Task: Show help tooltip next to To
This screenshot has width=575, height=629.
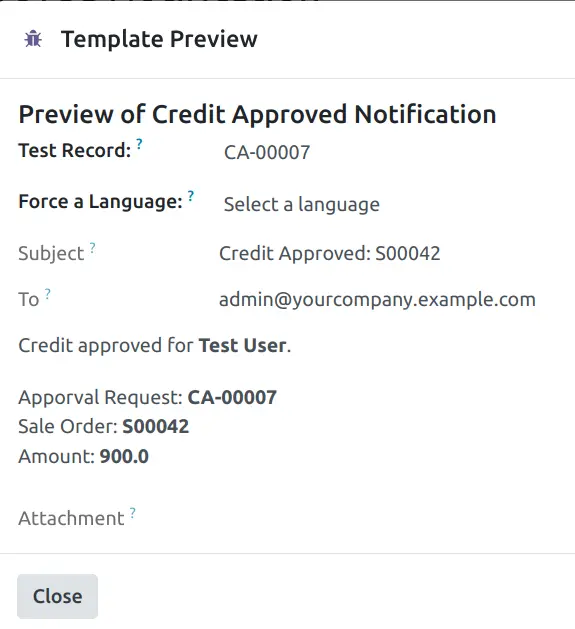Action: tap(47, 294)
